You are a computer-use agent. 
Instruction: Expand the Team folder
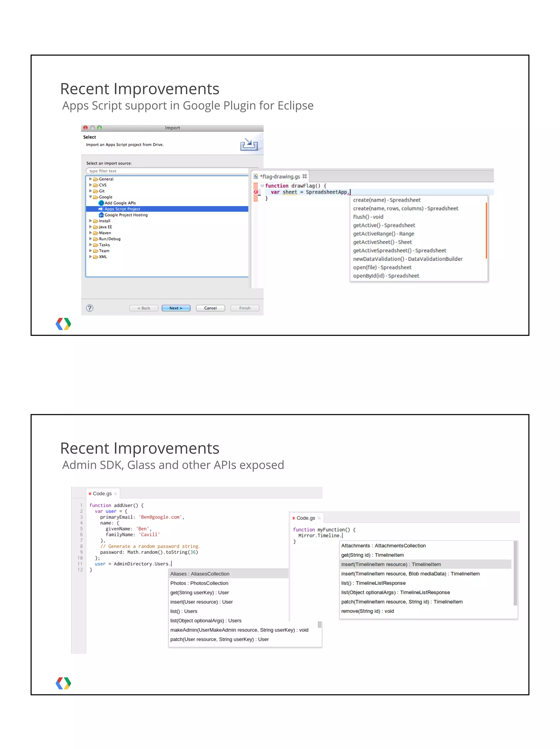coord(90,251)
